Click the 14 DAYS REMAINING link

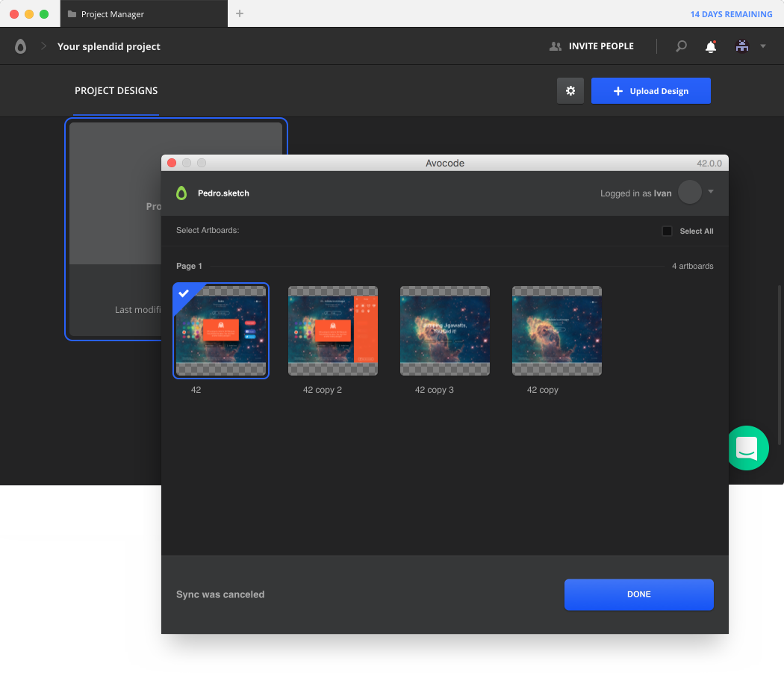click(731, 14)
